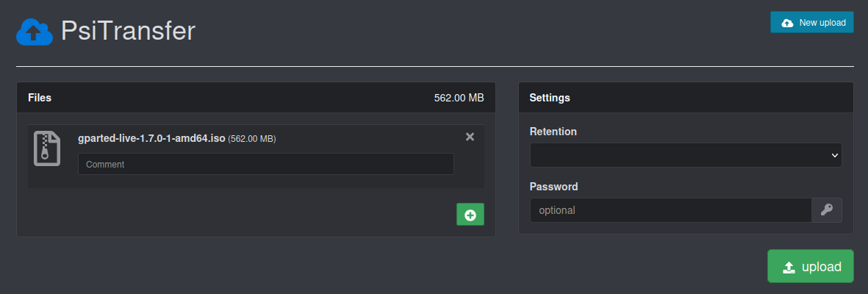Select the gparted-live-1.7.0-1-amd64.iso file name

pyautogui.click(x=151, y=138)
